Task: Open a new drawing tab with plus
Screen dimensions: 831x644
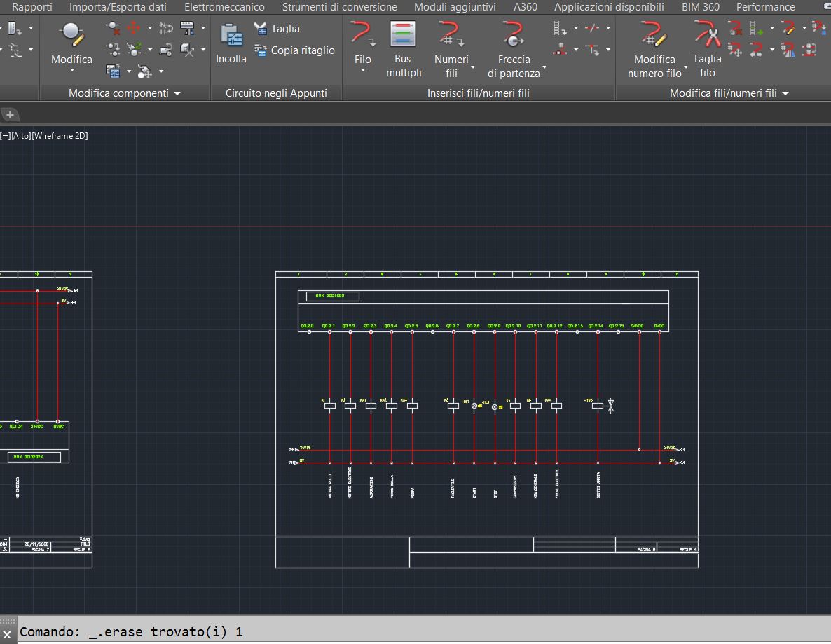Action: click(10, 115)
